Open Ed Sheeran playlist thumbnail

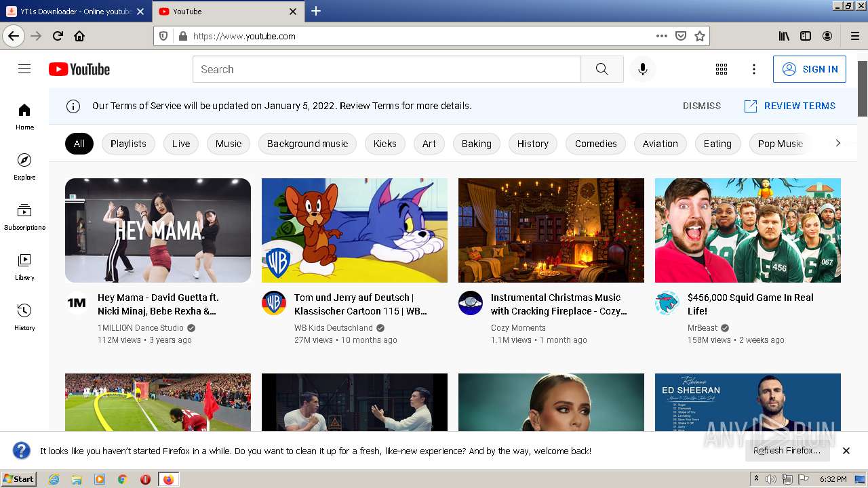point(748,402)
